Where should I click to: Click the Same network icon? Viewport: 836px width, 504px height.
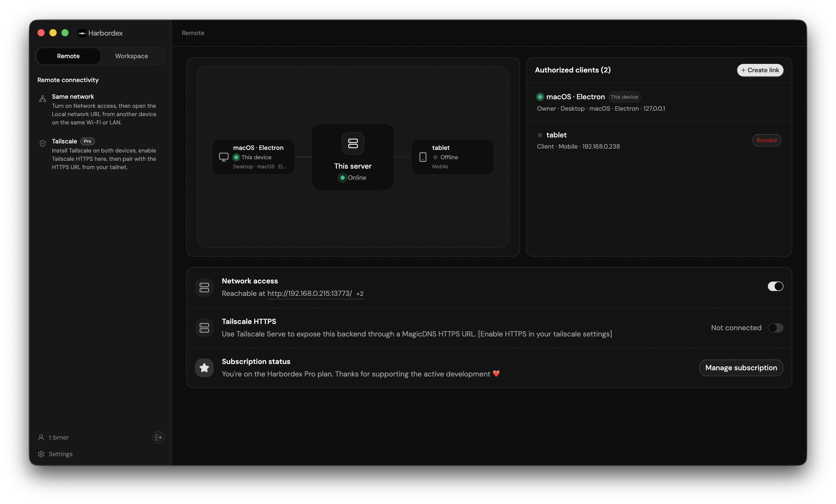(42, 99)
